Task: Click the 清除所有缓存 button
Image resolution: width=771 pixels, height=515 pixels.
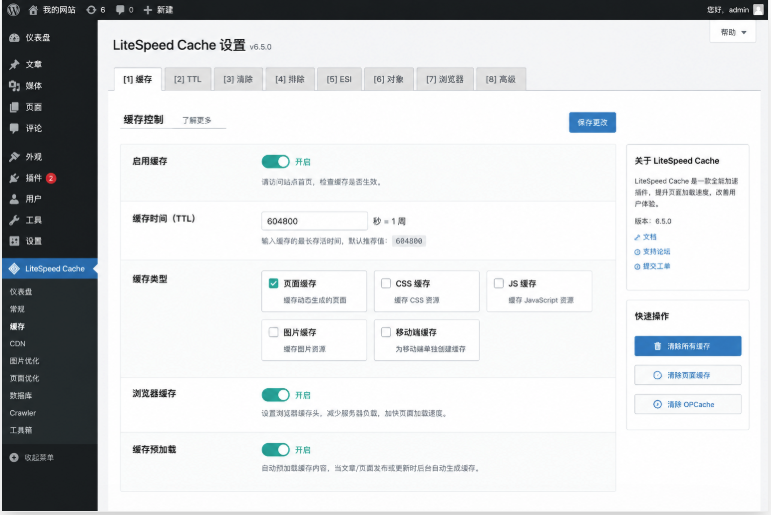Action: (688, 346)
